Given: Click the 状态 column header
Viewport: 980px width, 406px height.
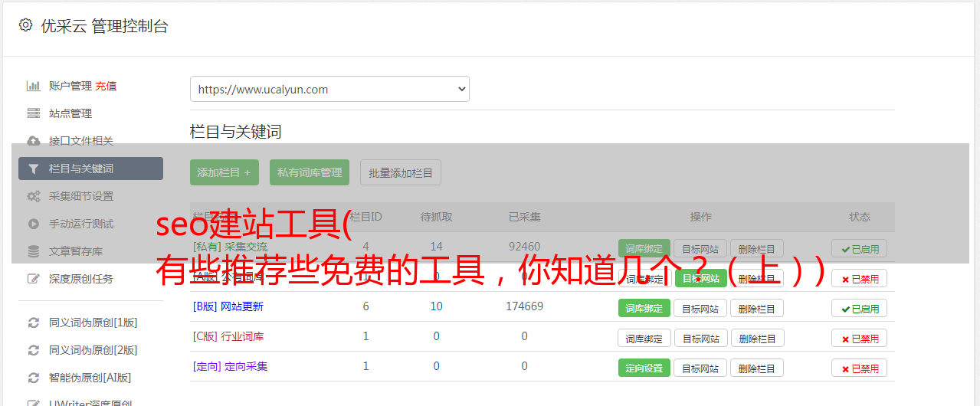Looking at the screenshot, I should tap(860, 217).
